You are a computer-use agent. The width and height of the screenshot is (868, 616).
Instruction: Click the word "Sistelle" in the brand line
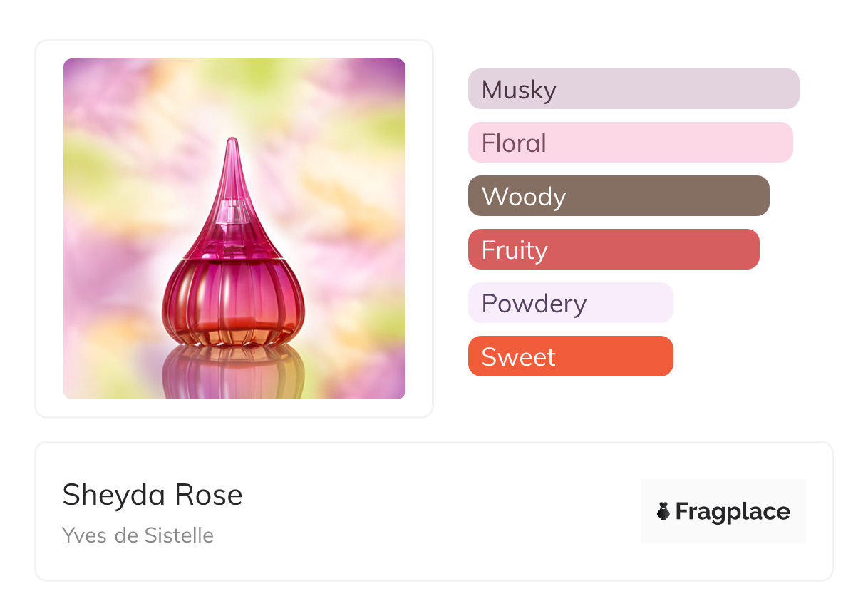click(179, 535)
